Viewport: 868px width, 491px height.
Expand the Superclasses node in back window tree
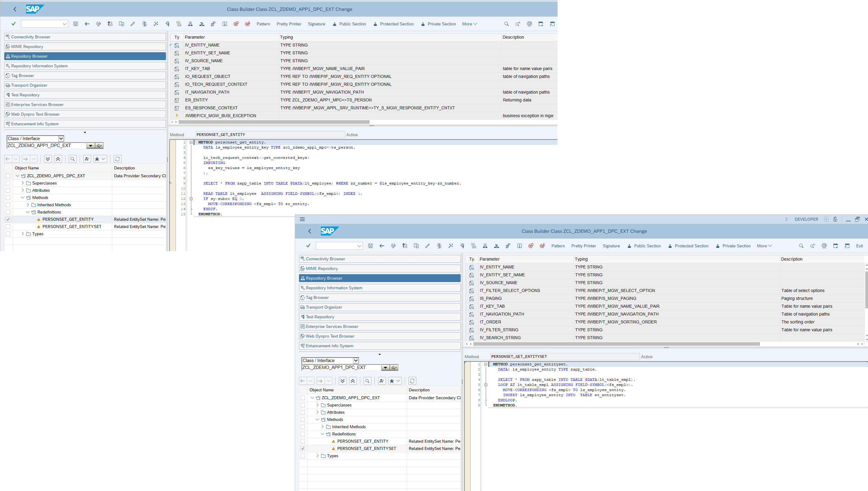[23, 183]
